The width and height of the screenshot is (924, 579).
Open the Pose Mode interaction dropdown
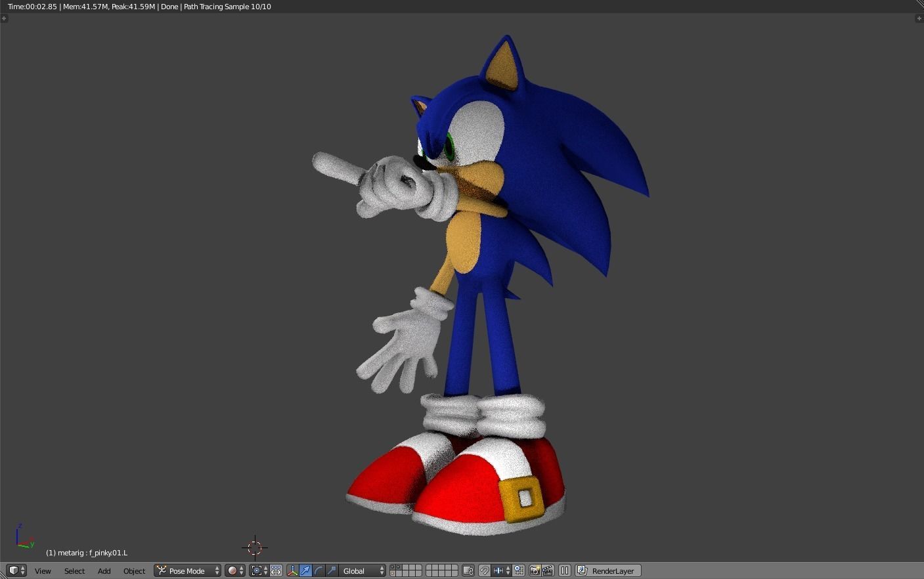188,570
